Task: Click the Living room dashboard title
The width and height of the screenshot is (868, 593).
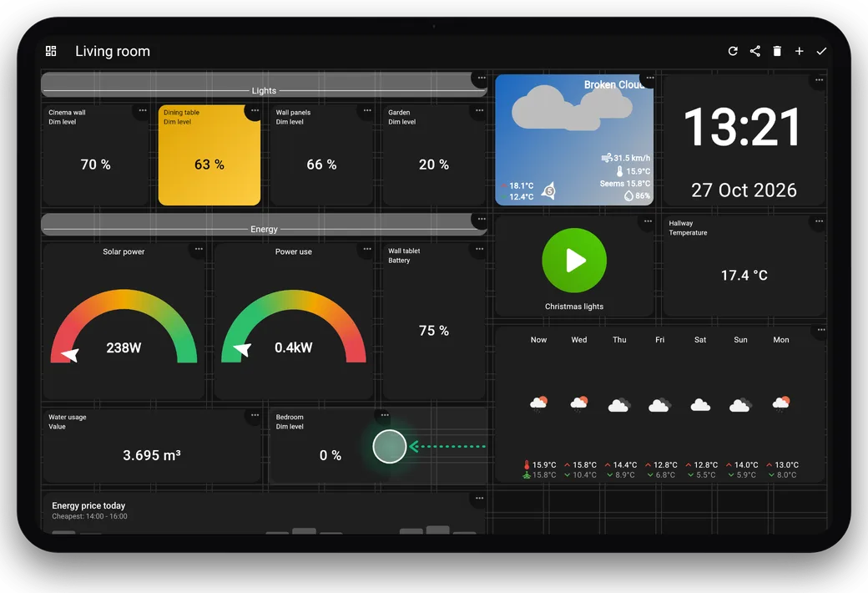Action: 113,51
